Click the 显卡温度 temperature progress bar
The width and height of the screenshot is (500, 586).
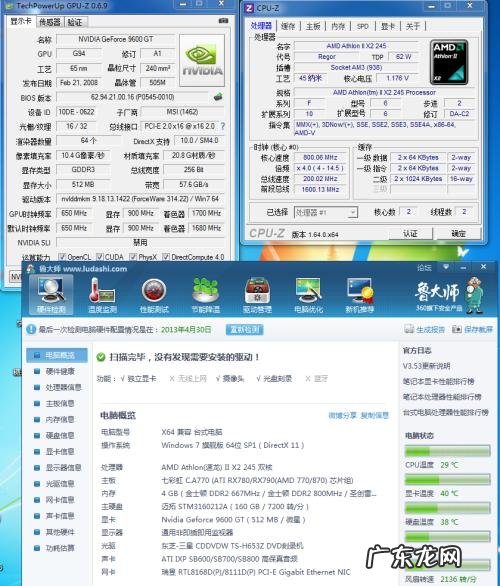(447, 479)
